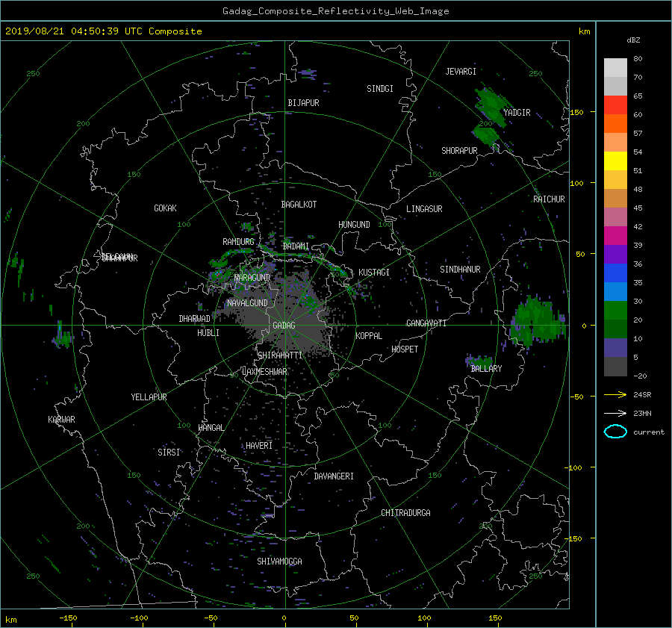The image size is (672, 628).
Task: Click the timestamp 2019/08/21 04:50:39 UTC Composite
Action: (103, 31)
